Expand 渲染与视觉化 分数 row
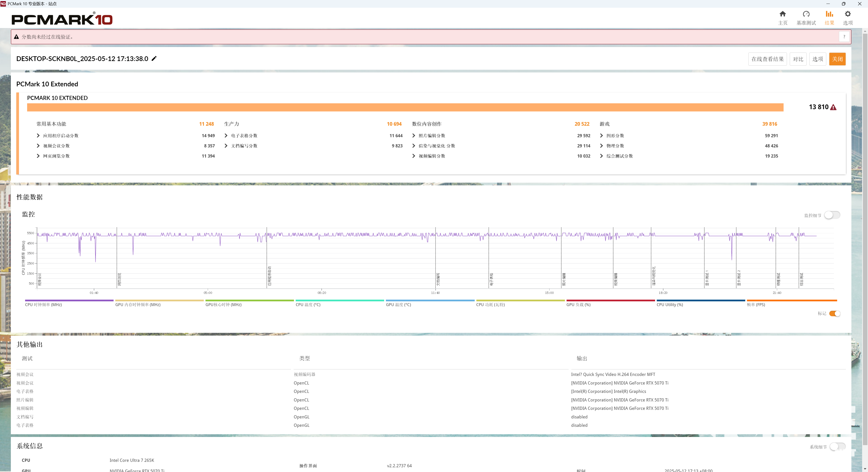Image resolution: width=868 pixels, height=472 pixels. (x=414, y=146)
